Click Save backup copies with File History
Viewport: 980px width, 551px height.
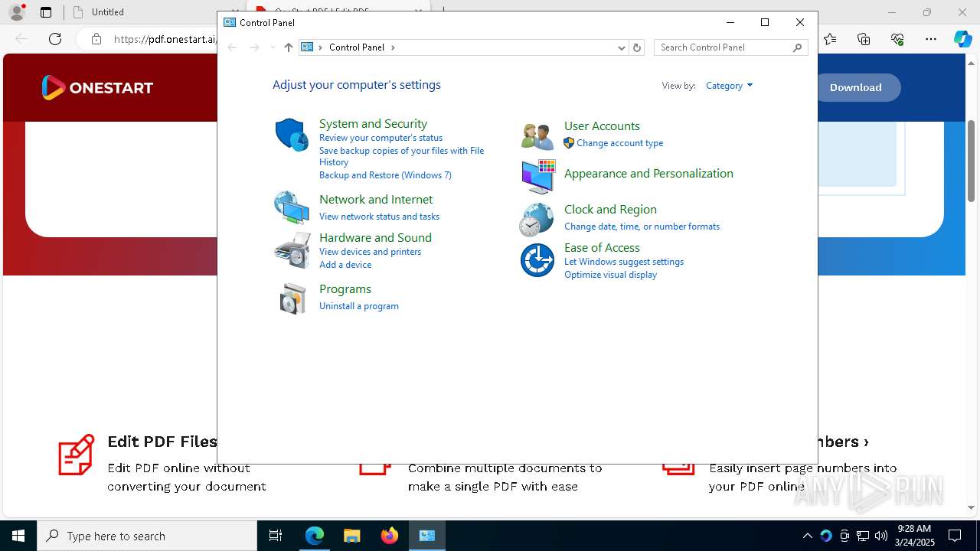pyautogui.click(x=401, y=156)
